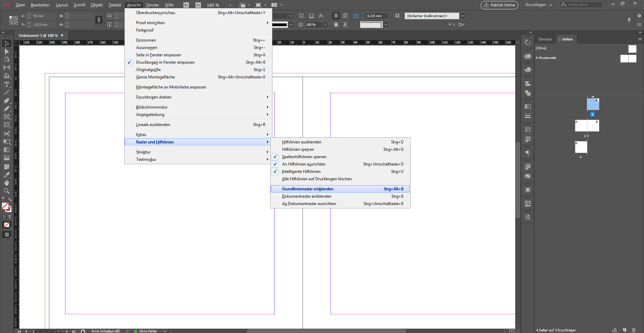Image resolution: width=644 pixels, height=333 pixels.
Task: Click the Publish Online button
Action: tap(499, 5)
